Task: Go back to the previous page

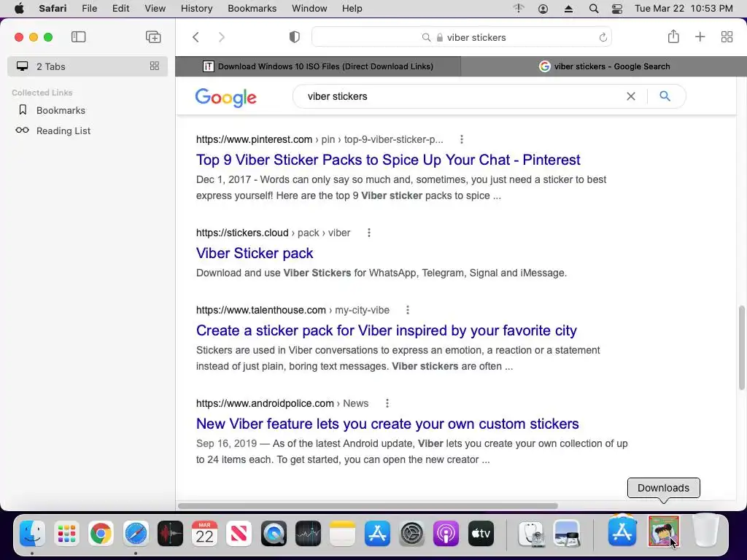Action: 196,37
